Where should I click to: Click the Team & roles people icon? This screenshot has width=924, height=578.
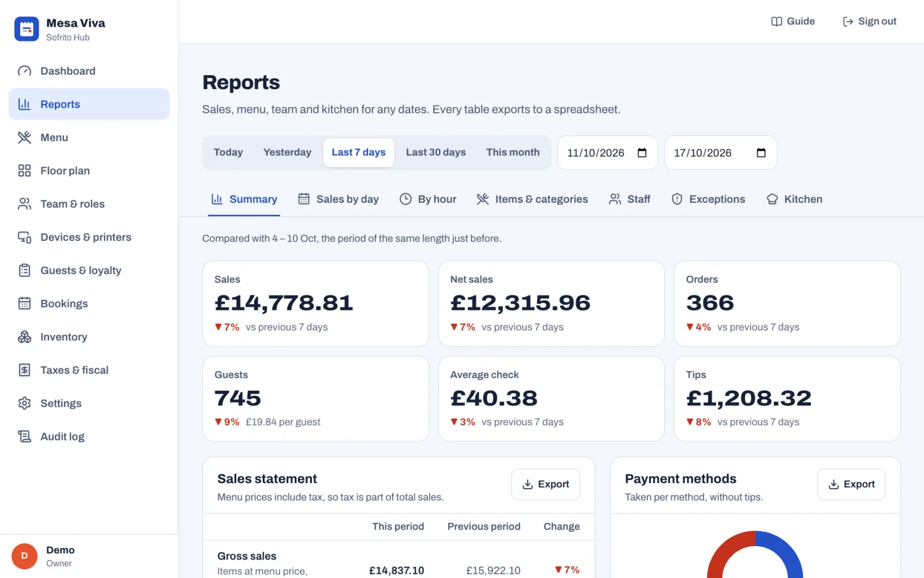(x=24, y=204)
